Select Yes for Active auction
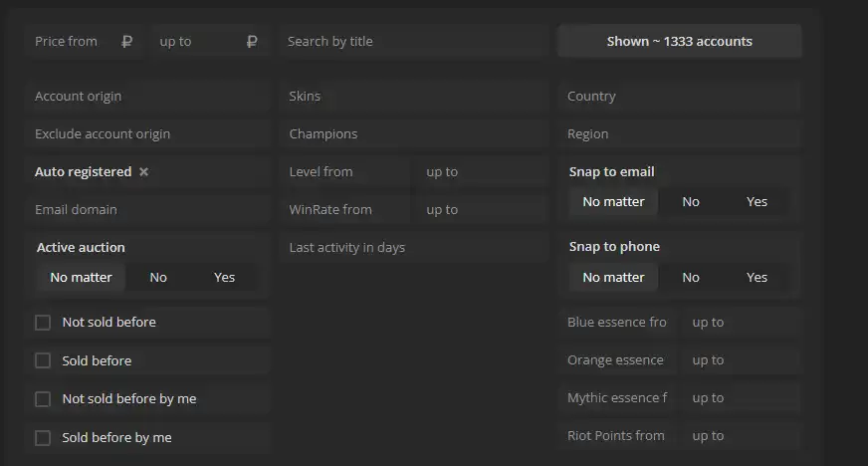 (224, 278)
